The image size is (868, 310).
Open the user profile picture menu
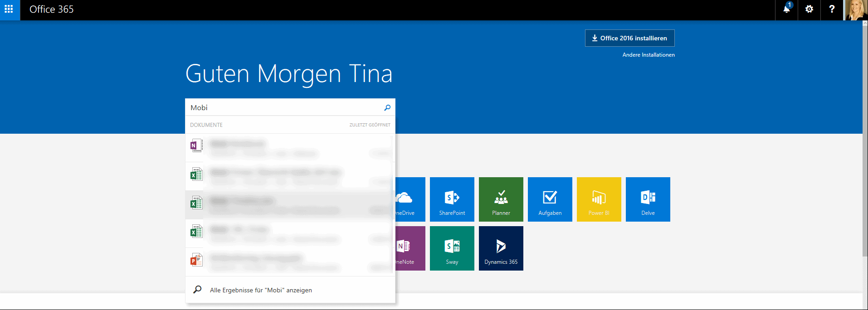pyautogui.click(x=856, y=10)
